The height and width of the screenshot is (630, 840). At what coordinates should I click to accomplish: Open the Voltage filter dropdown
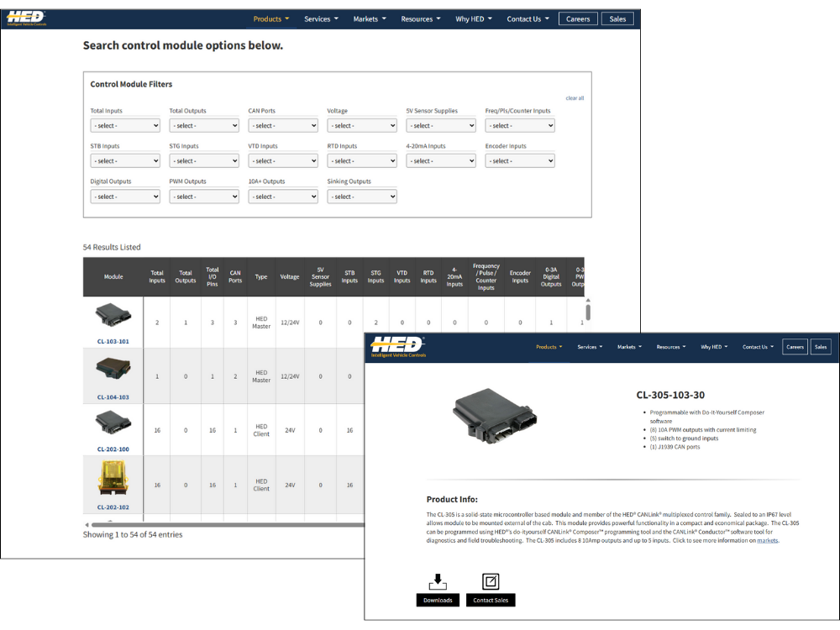click(361, 124)
